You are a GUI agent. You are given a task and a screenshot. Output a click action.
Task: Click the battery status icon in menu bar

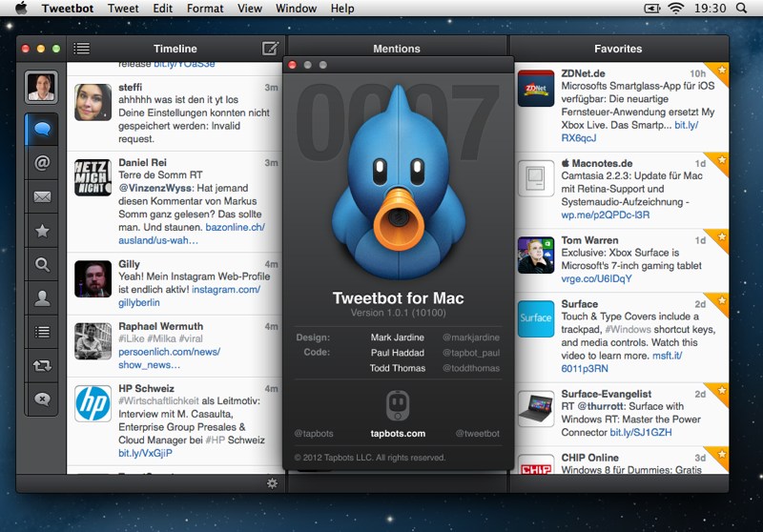tap(652, 9)
